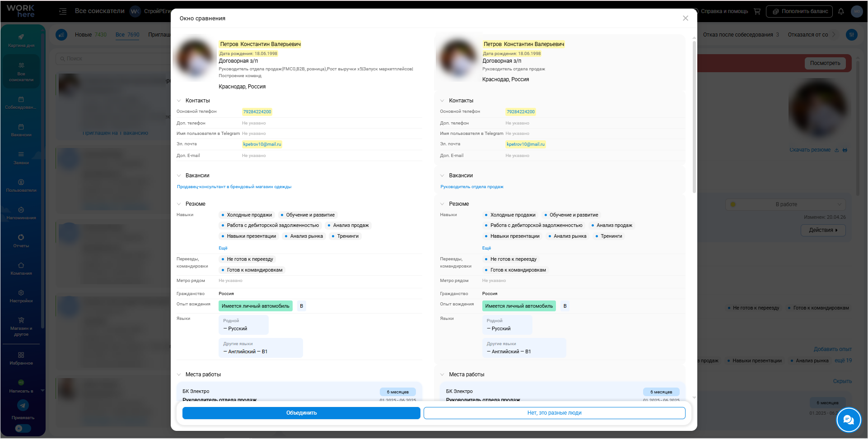
Task: Click the print resume icon
Action: click(x=845, y=150)
